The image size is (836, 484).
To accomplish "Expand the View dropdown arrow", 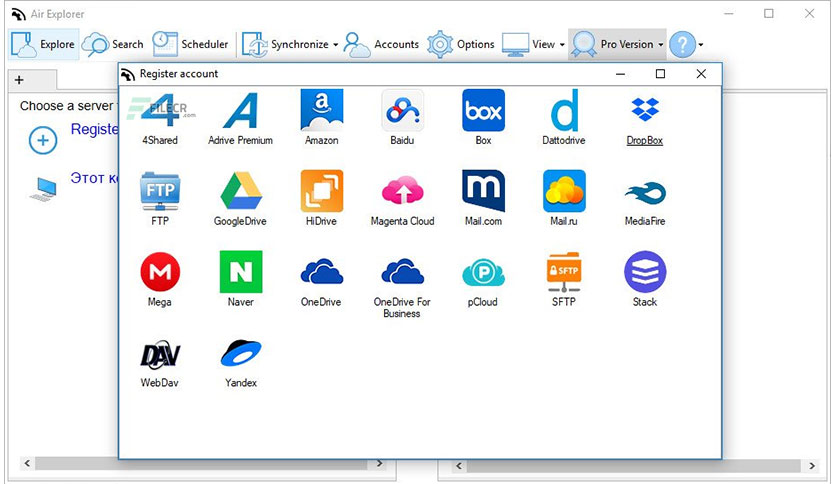I will pos(562,45).
